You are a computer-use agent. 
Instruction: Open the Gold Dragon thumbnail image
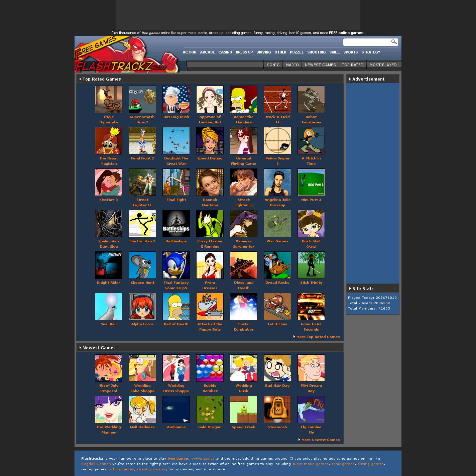210,409
